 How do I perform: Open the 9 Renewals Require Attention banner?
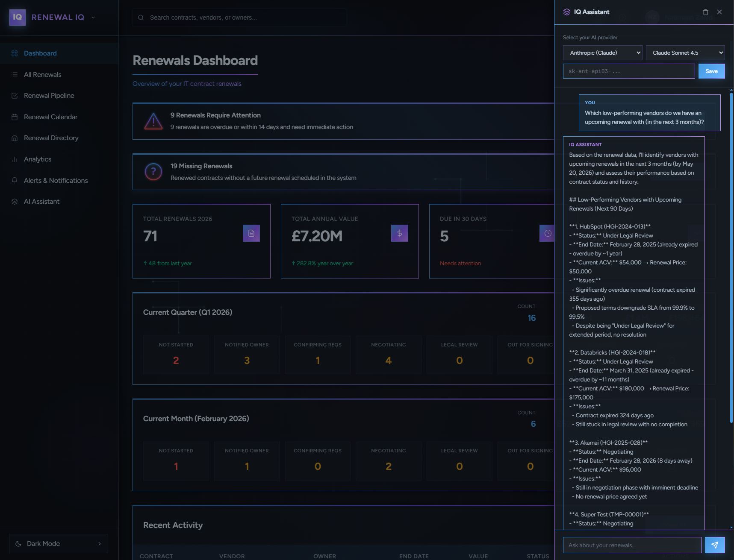pyautogui.click(x=343, y=121)
